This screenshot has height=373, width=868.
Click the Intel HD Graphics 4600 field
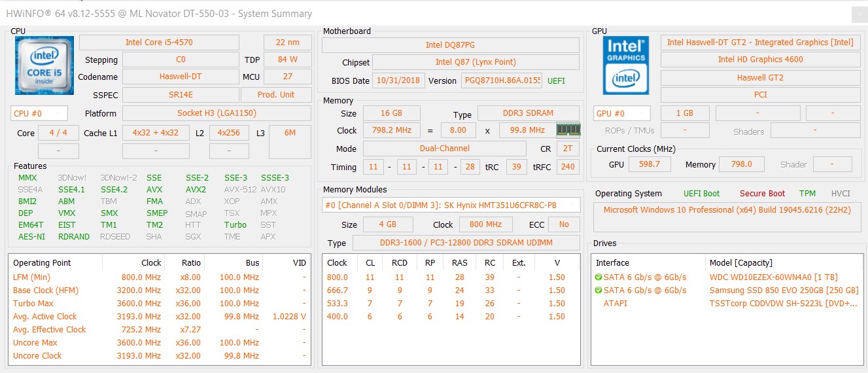coord(760,60)
